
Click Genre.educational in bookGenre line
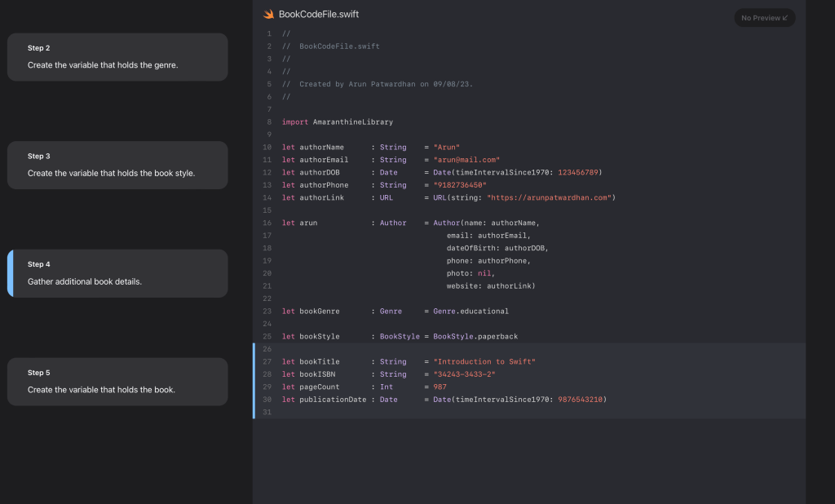[x=471, y=311]
